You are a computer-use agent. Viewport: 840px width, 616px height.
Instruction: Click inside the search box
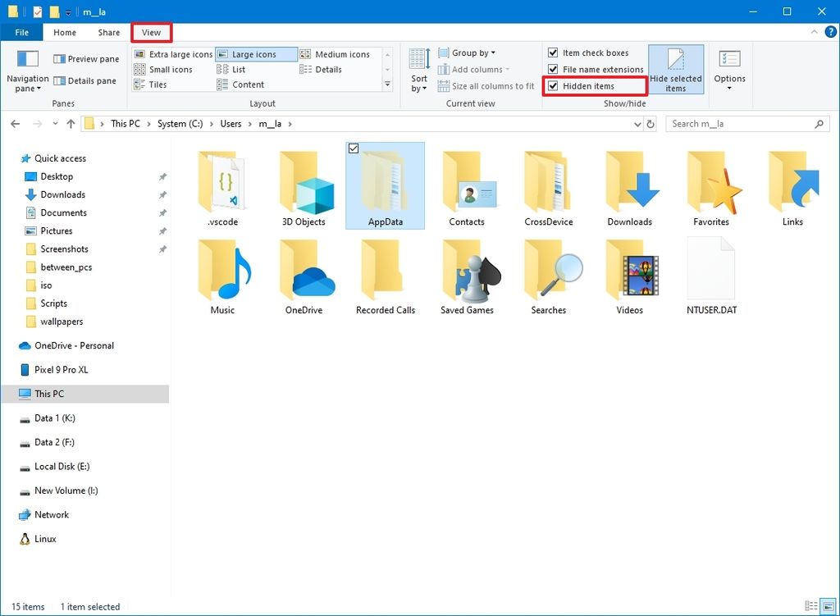click(738, 123)
